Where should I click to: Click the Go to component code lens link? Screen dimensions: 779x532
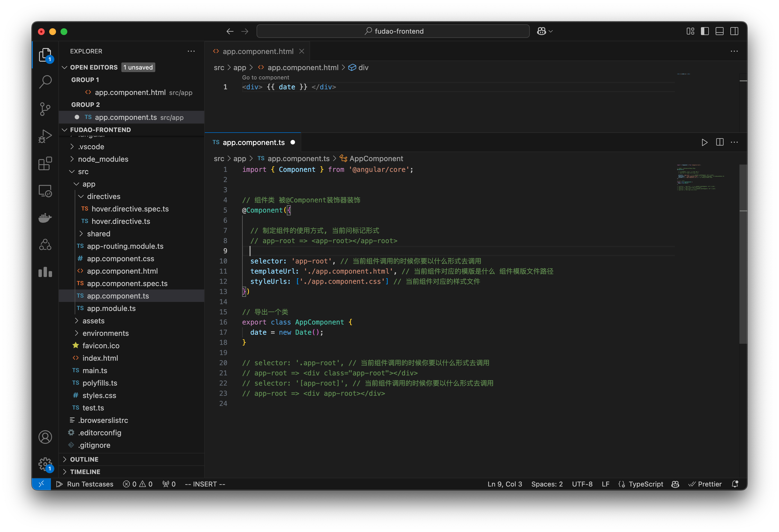266,77
